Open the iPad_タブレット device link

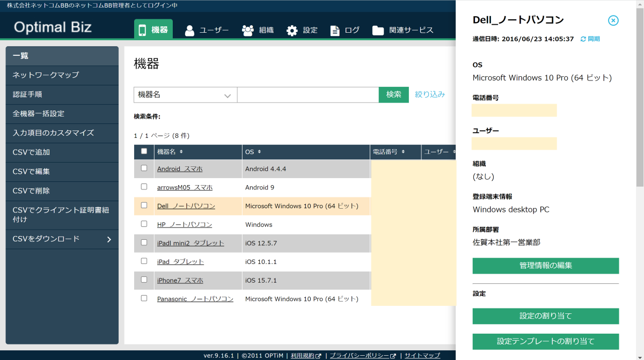(180, 262)
